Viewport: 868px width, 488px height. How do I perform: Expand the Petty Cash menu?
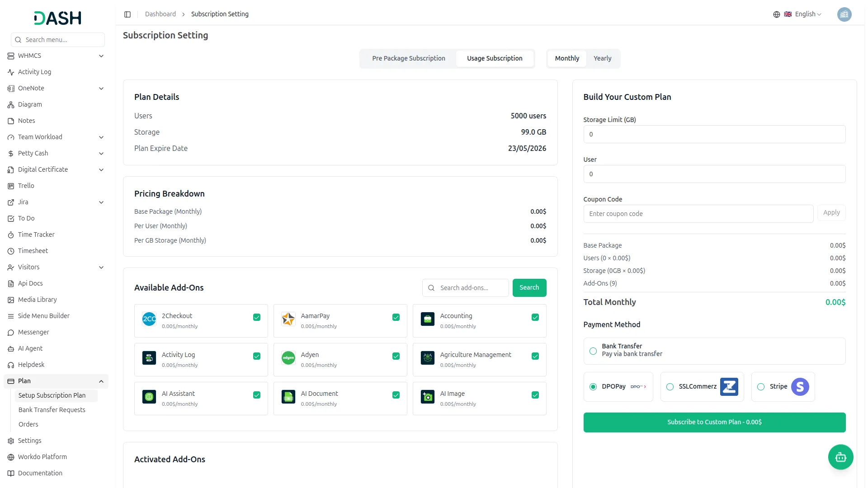click(56, 153)
